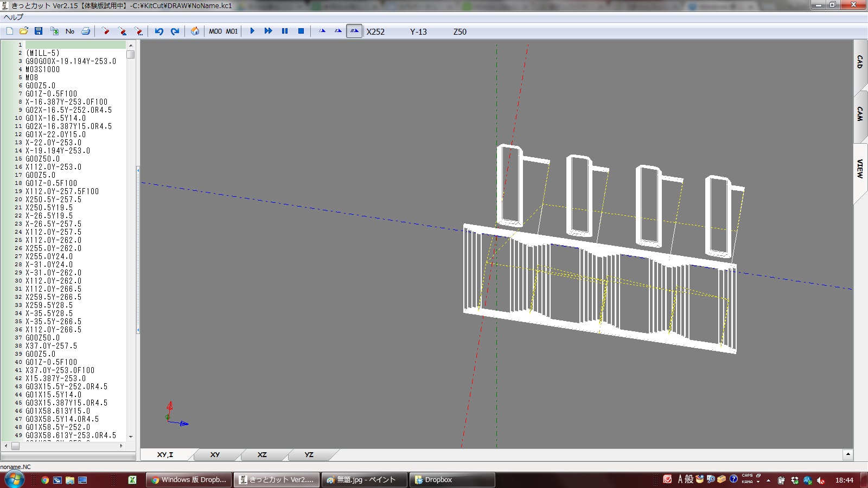The width and height of the screenshot is (868, 488).
Task: Switch to the XY,I isometric view tab
Action: (x=165, y=454)
